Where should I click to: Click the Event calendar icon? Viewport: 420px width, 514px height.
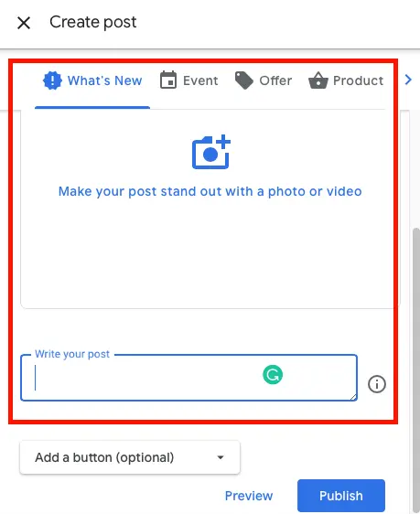tap(168, 80)
